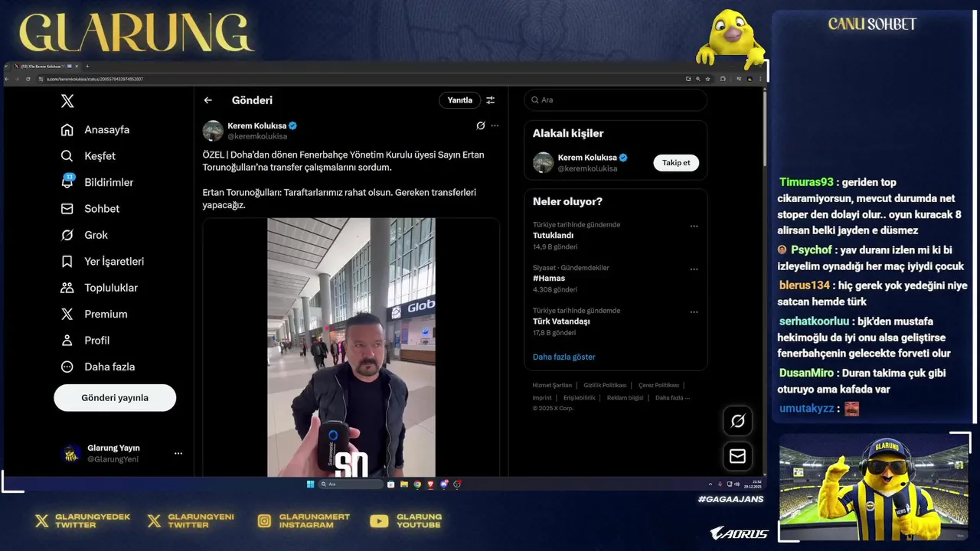Screen dimensions: 980x551
Task: Open the taskbar clock and date
Action: pyautogui.click(x=754, y=484)
